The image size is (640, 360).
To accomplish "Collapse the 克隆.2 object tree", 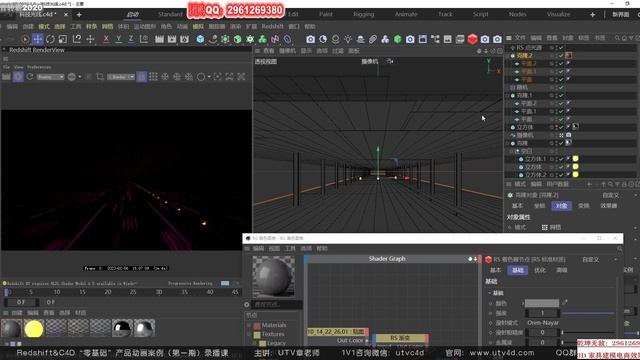I will point(507,56).
